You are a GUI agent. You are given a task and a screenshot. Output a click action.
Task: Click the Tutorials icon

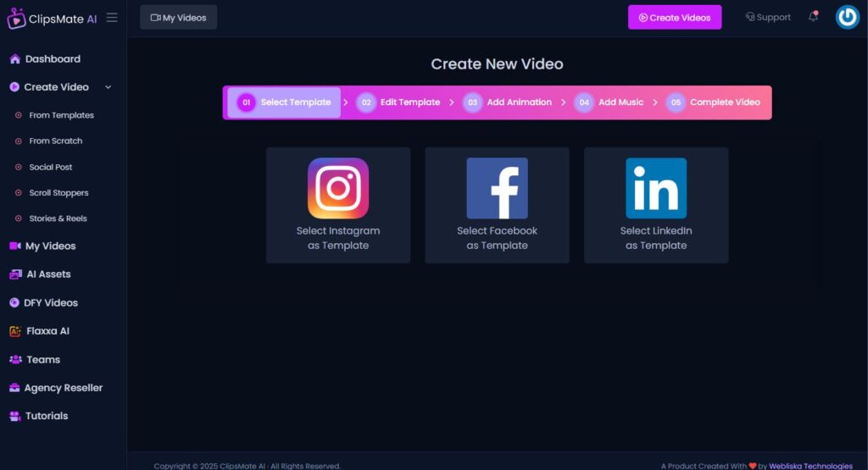(x=15, y=416)
